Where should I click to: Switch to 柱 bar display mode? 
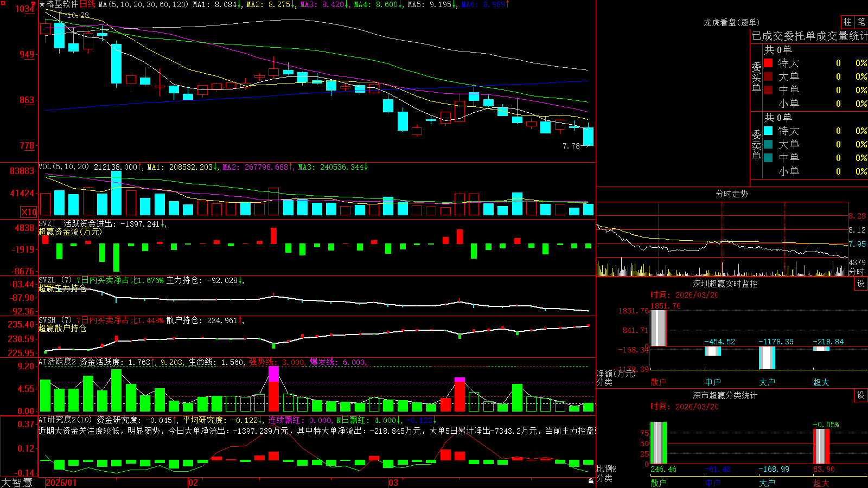coord(847,22)
